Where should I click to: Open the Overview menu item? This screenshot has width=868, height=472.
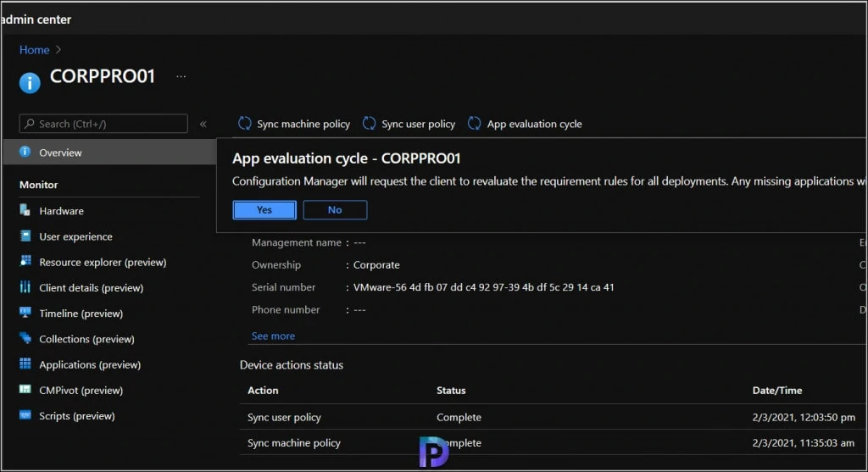[109, 153]
